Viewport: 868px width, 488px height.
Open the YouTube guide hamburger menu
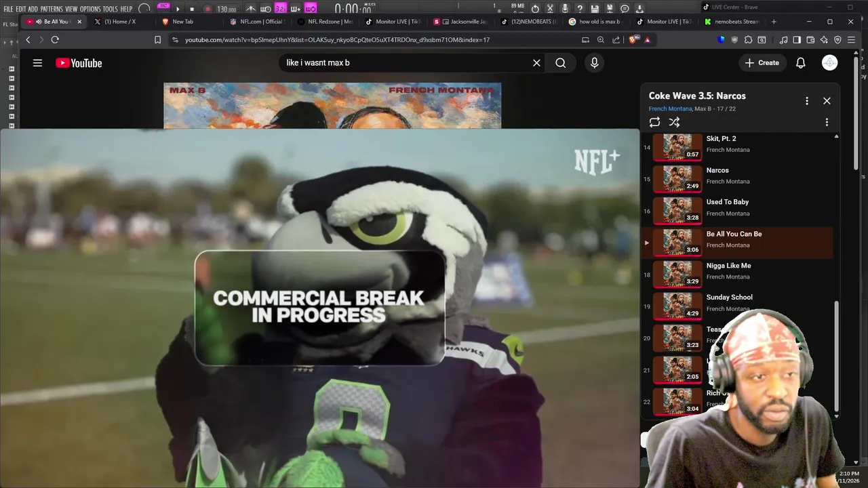pos(37,63)
